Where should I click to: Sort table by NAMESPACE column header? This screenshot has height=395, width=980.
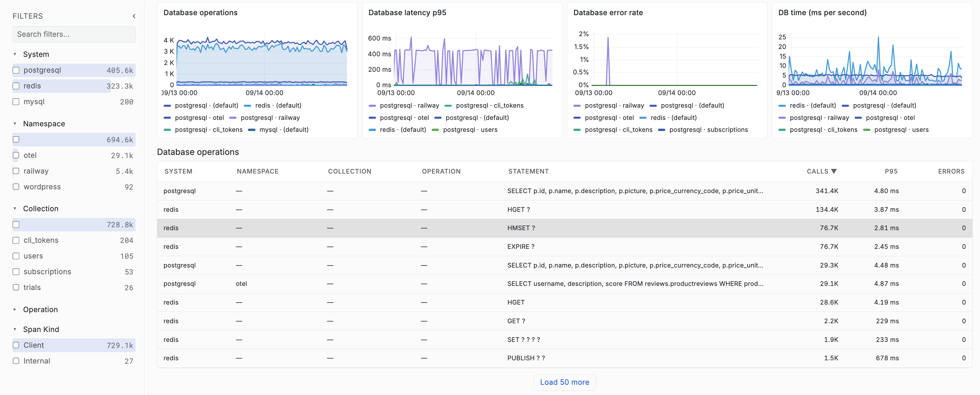(x=258, y=171)
